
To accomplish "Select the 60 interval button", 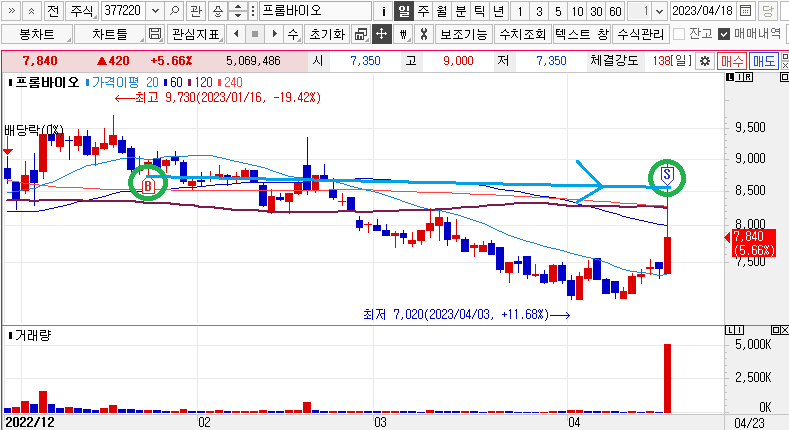I will pyautogui.click(x=615, y=11).
